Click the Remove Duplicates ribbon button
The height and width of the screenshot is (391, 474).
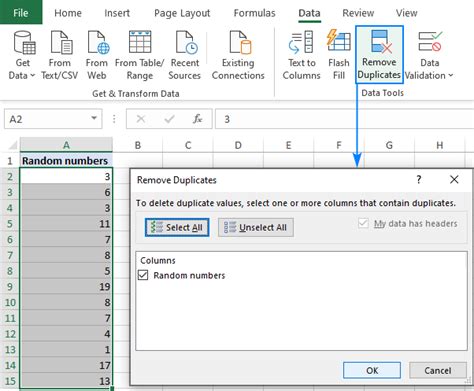(x=379, y=55)
